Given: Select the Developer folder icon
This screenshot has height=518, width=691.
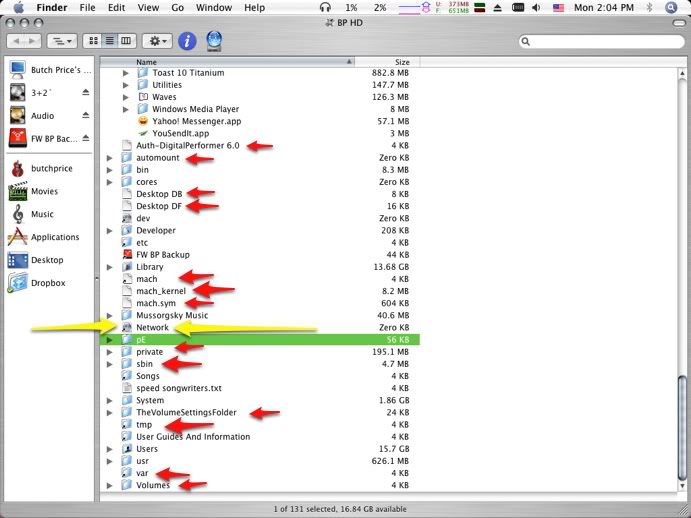Looking at the screenshot, I should click(x=127, y=230).
